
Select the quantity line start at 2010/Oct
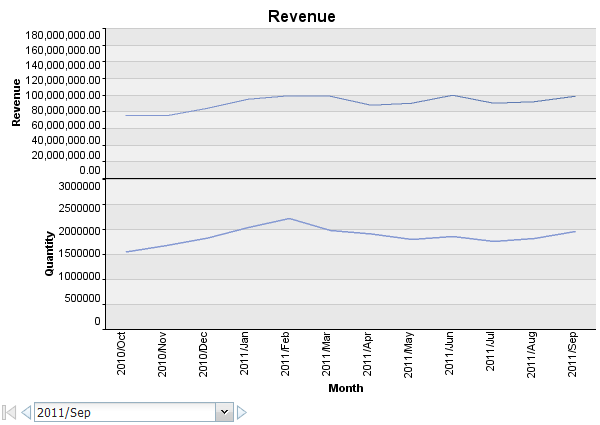click(126, 252)
